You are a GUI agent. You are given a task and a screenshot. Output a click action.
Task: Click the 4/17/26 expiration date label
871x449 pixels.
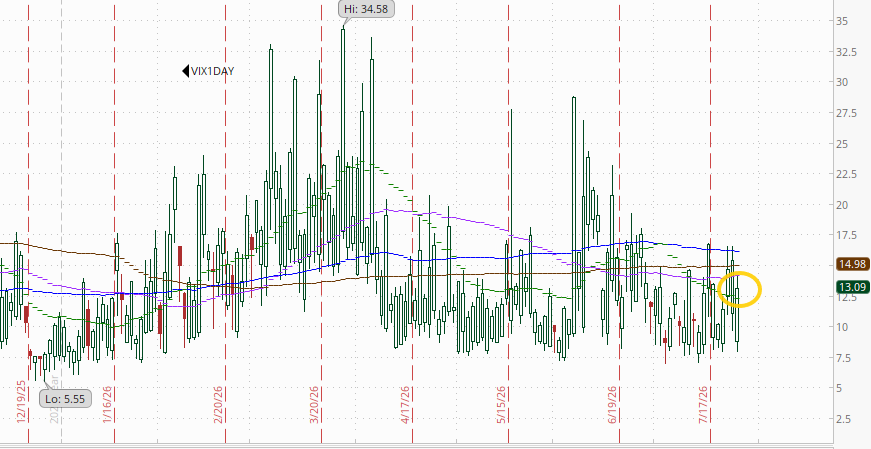point(406,405)
